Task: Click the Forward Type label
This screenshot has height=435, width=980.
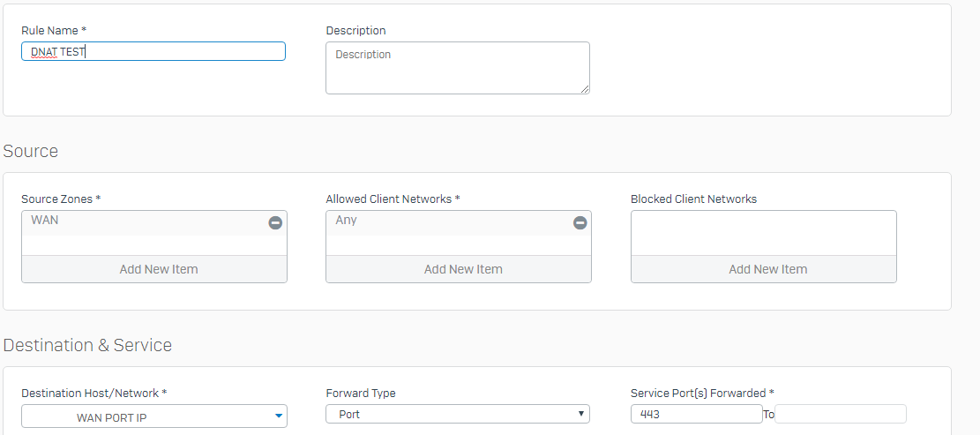Action: click(361, 394)
